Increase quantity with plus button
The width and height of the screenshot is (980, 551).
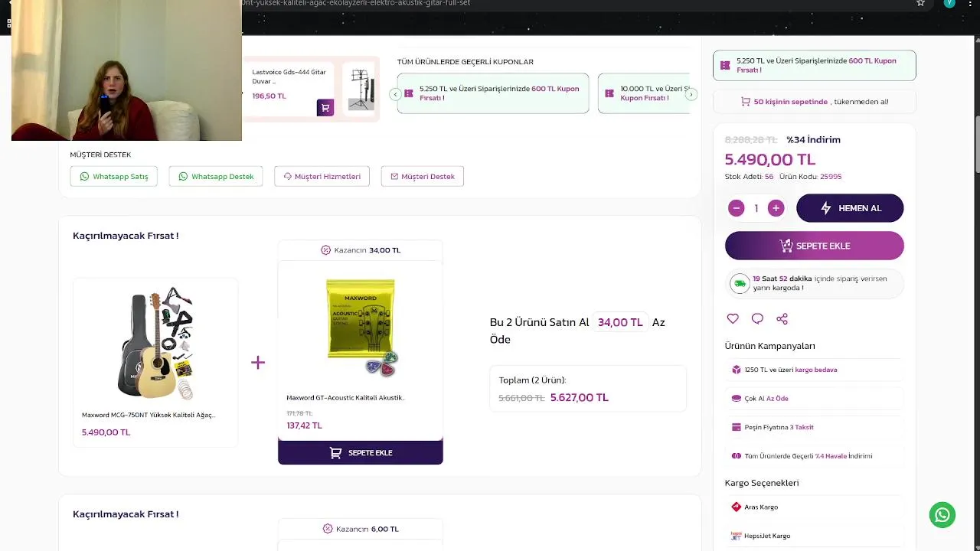click(776, 208)
